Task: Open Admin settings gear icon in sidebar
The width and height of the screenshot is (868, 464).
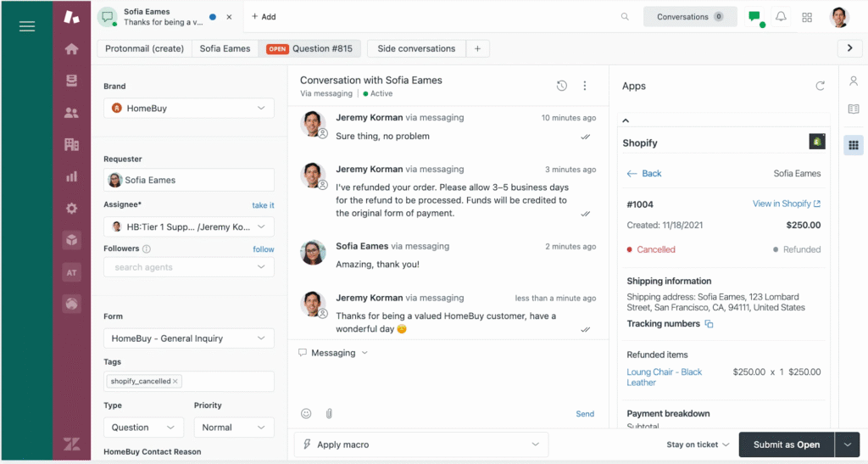Action: (72, 209)
